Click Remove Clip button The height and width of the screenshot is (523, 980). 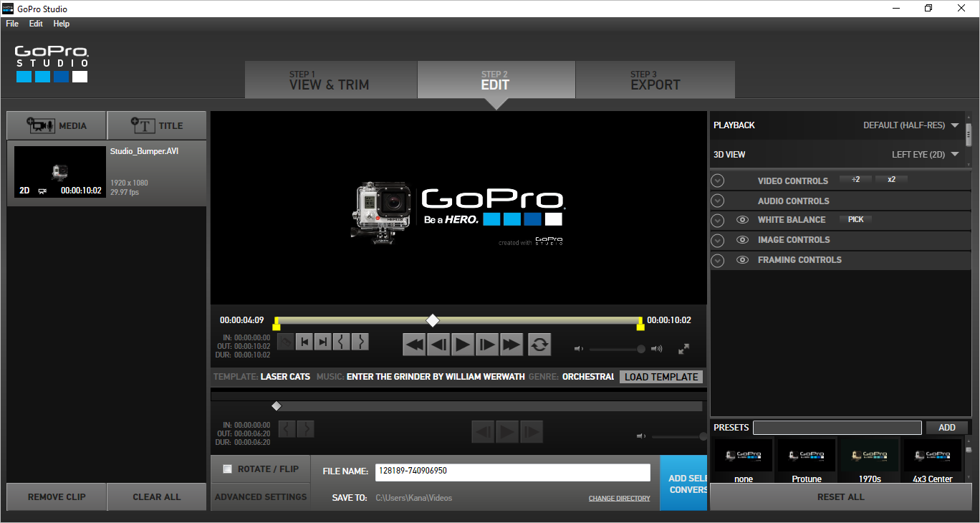[57, 497]
